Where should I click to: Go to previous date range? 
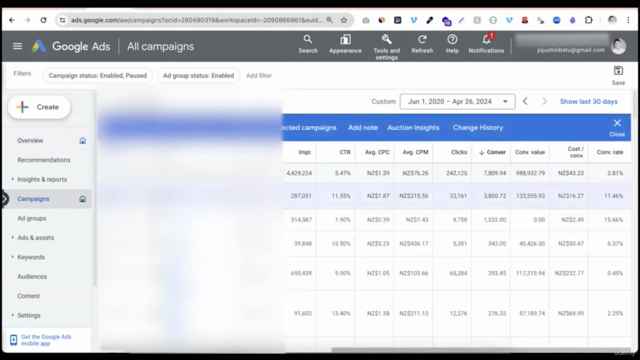point(525,101)
